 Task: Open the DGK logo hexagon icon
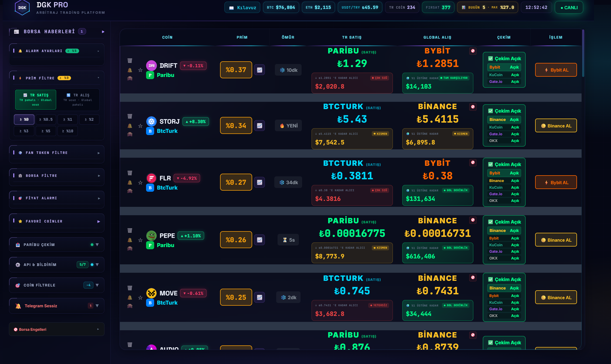(x=22, y=8)
